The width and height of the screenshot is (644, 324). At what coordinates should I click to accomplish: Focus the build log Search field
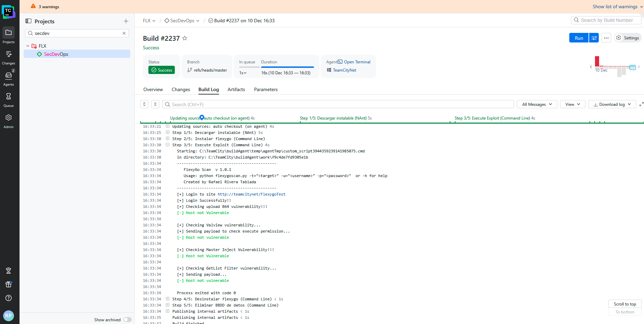[338, 104]
